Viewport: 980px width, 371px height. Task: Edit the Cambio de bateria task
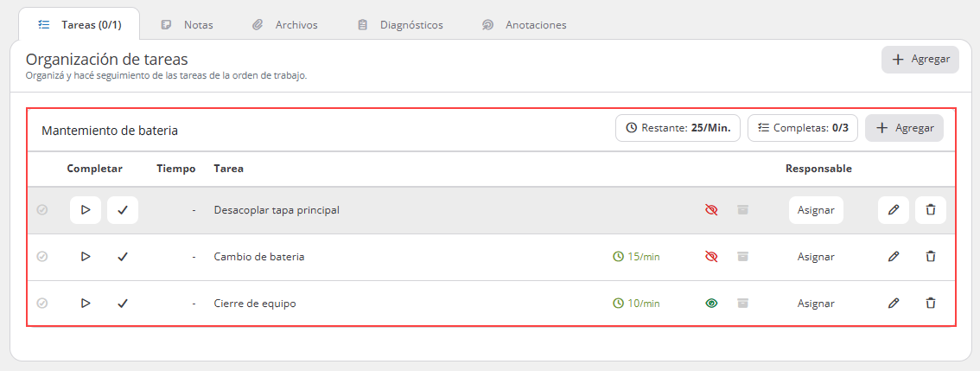point(894,257)
